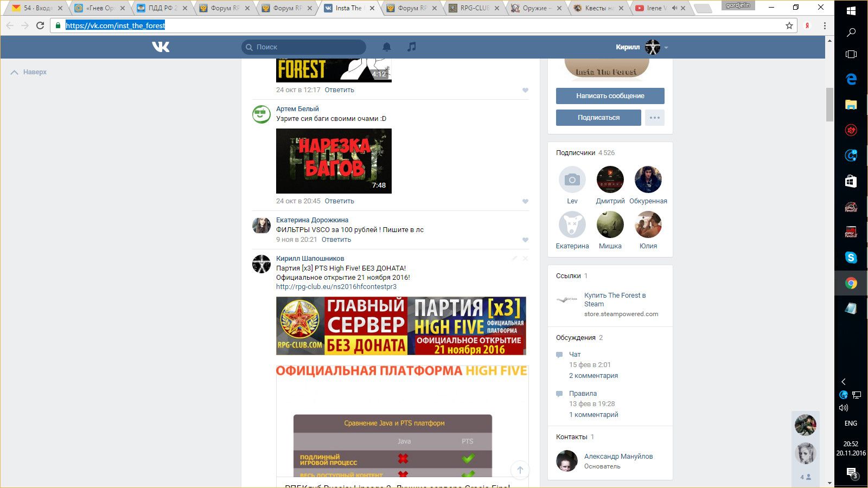Reload the page with refresh icon
The image size is (868, 488).
tap(40, 25)
